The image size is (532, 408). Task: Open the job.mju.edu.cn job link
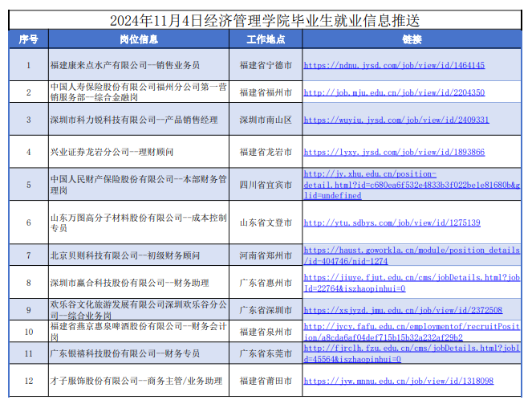tap(394, 92)
